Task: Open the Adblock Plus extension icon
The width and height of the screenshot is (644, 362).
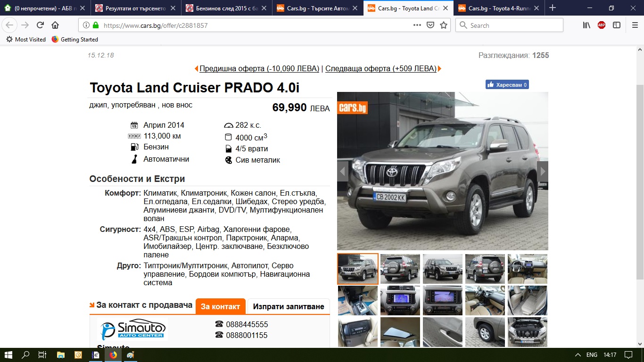Action: click(x=602, y=25)
